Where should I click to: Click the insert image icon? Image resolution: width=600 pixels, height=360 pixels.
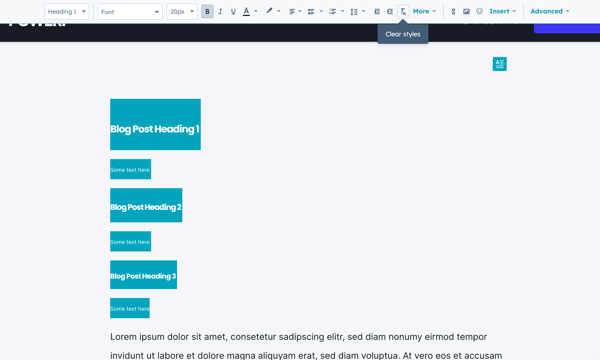coord(466,11)
